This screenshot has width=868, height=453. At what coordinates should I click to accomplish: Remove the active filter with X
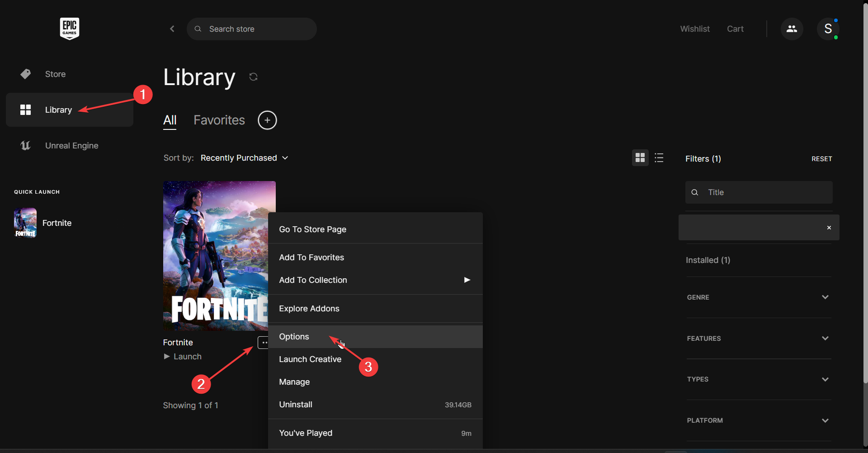pyautogui.click(x=829, y=228)
